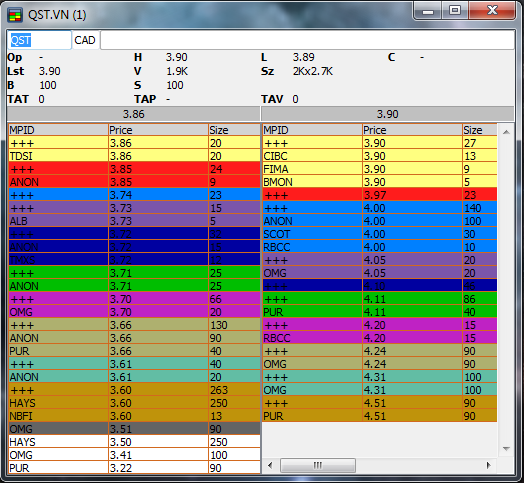Click the bid-side Price column header

click(x=158, y=130)
